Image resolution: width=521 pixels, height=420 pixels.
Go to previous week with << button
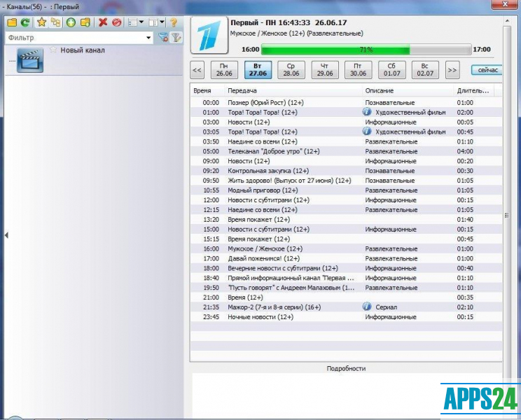click(197, 70)
